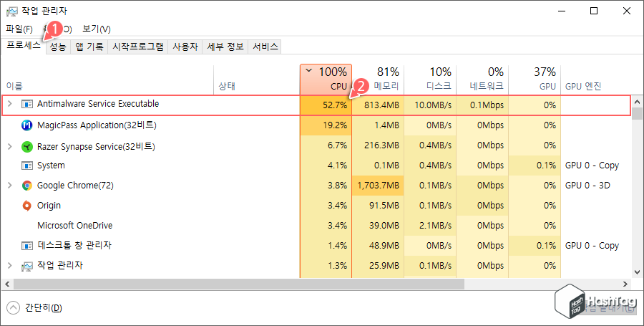Click the 216.3MB memory cell
Viewport: 644px width, 326px height.
[378, 145]
